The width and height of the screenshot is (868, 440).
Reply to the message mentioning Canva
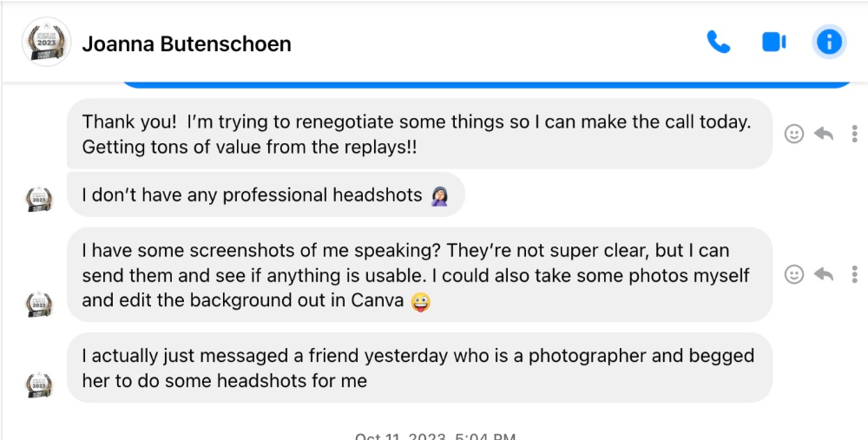pyautogui.click(x=824, y=274)
